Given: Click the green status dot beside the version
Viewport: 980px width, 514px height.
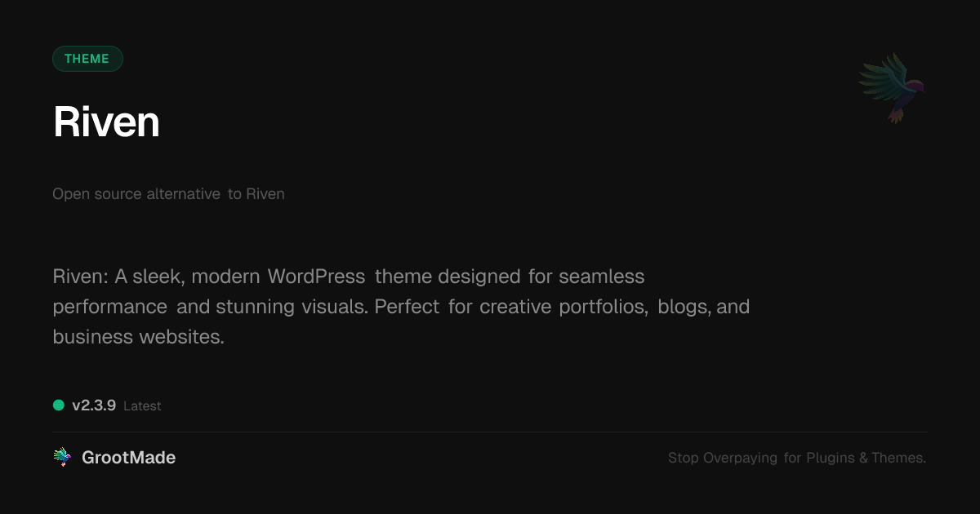Looking at the screenshot, I should point(59,405).
